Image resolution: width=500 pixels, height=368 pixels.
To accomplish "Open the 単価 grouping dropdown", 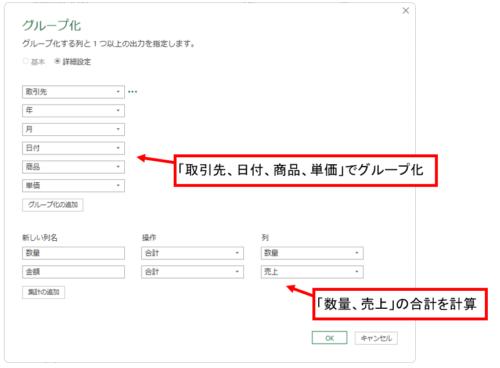I will point(73,186).
